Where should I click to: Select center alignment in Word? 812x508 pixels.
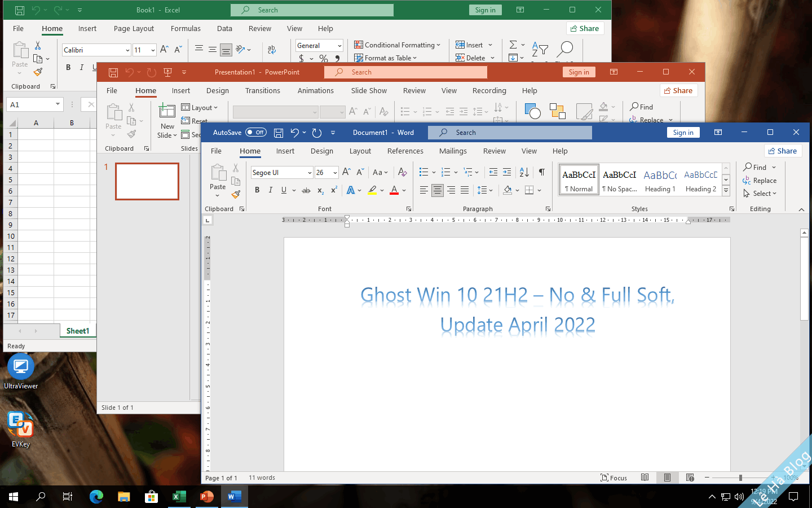point(438,190)
